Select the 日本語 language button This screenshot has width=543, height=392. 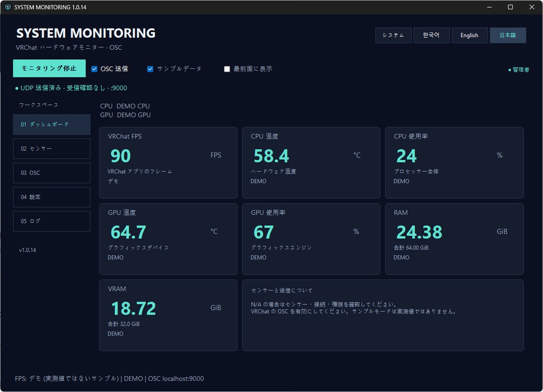[x=507, y=35]
